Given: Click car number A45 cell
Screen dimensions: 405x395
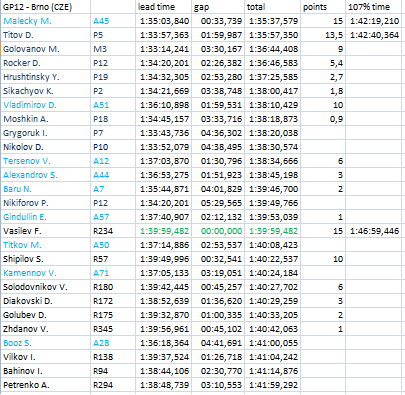Looking at the screenshot, I should [113, 21].
